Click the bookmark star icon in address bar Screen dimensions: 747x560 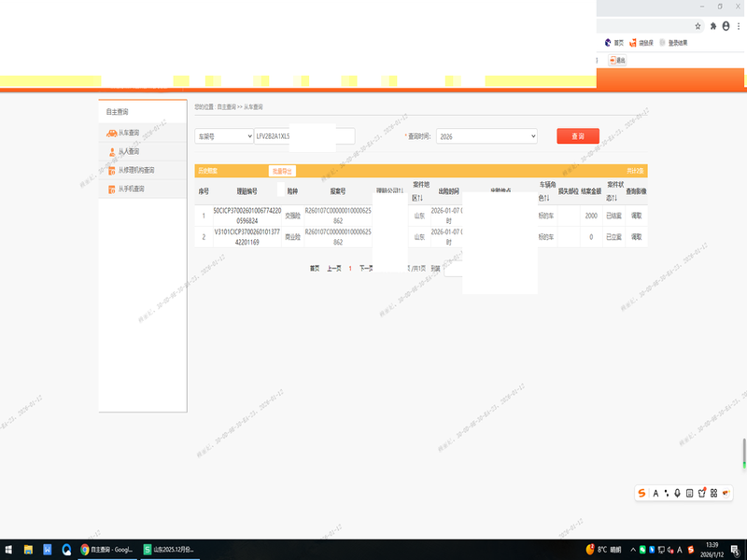tap(698, 26)
